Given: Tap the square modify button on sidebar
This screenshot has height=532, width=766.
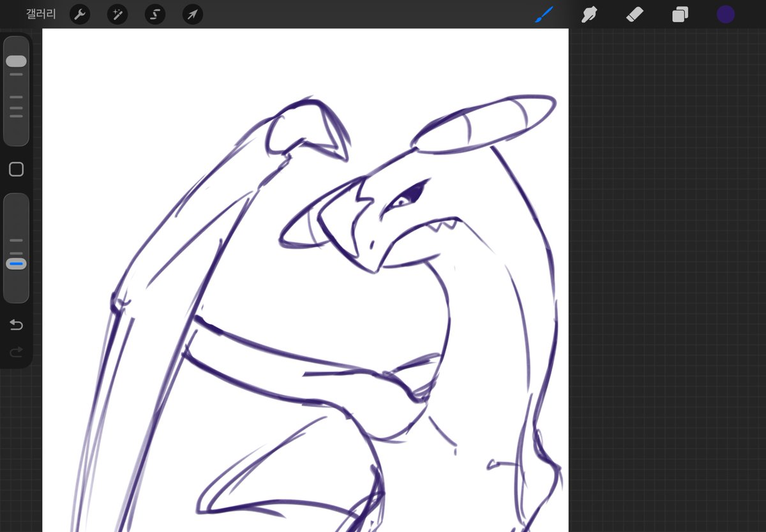Looking at the screenshot, I should click(x=16, y=169).
